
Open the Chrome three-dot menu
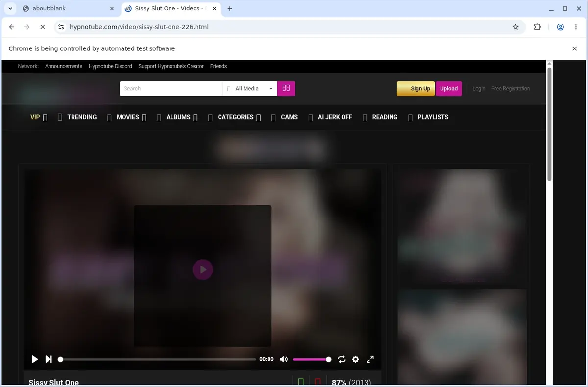[x=576, y=27]
